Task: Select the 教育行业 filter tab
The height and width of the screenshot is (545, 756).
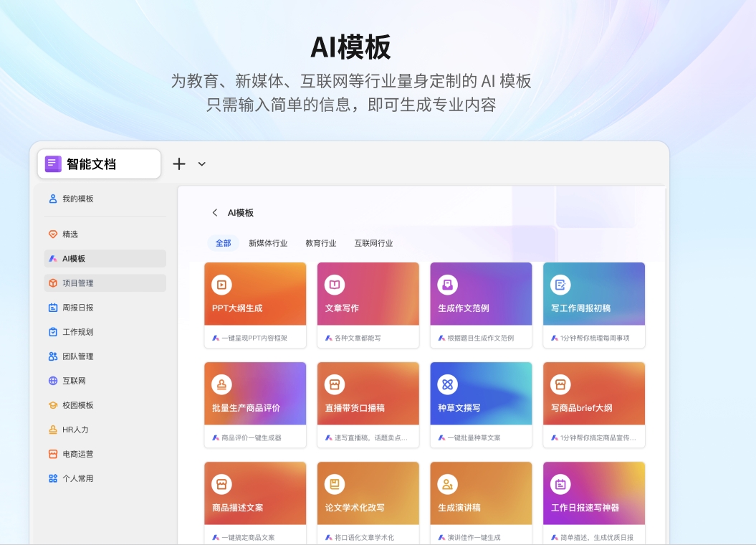Action: tap(320, 242)
